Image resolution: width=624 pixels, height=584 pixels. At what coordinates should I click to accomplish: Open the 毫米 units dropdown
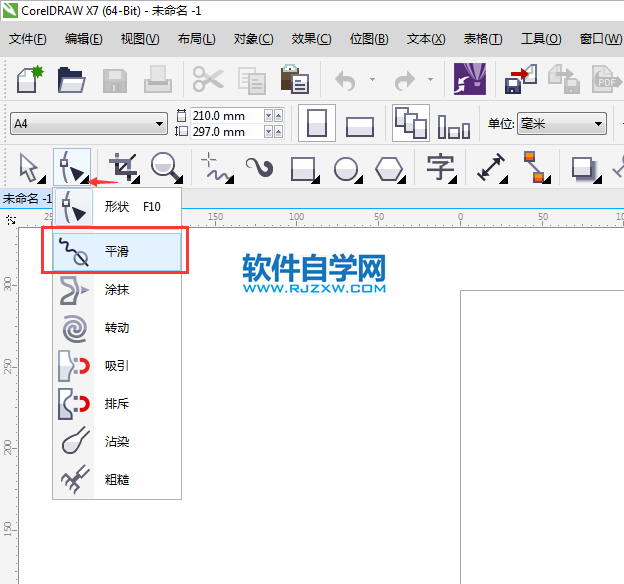pos(562,124)
